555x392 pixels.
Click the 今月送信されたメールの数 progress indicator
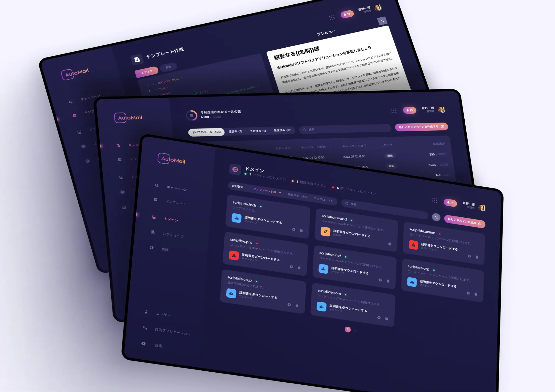pos(195,116)
